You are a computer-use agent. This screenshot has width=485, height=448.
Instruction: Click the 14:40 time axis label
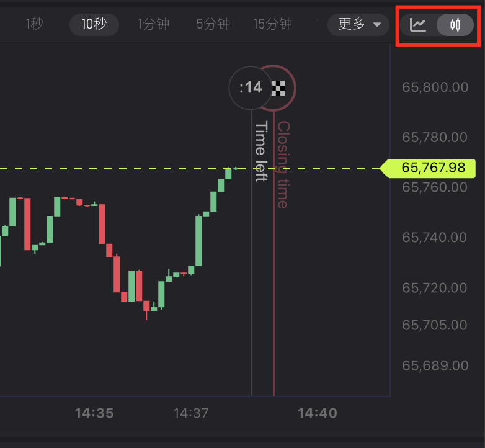coord(317,413)
